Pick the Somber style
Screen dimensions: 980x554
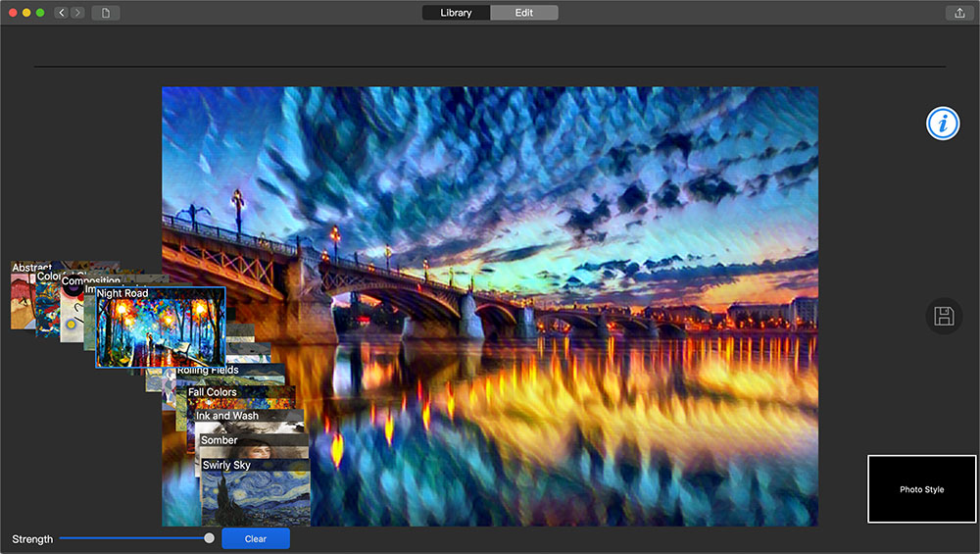pyautogui.click(x=253, y=446)
